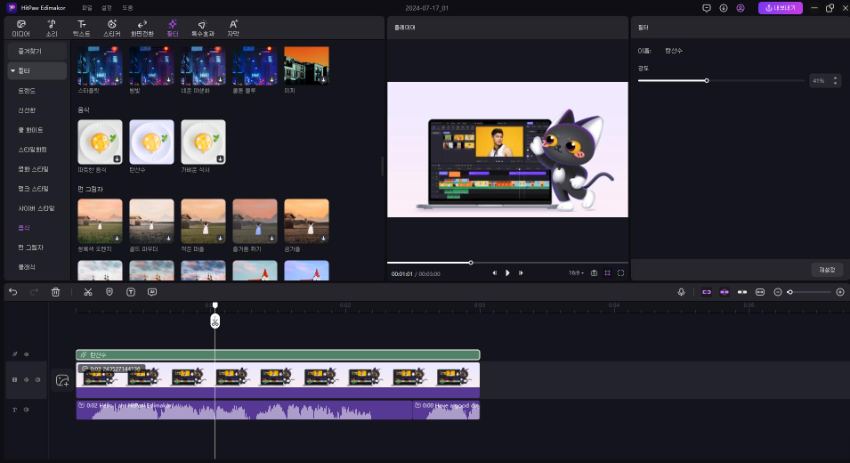Take a snapshot with the camera icon
Image resolution: width=850 pixels, height=463 pixels.
click(x=594, y=272)
